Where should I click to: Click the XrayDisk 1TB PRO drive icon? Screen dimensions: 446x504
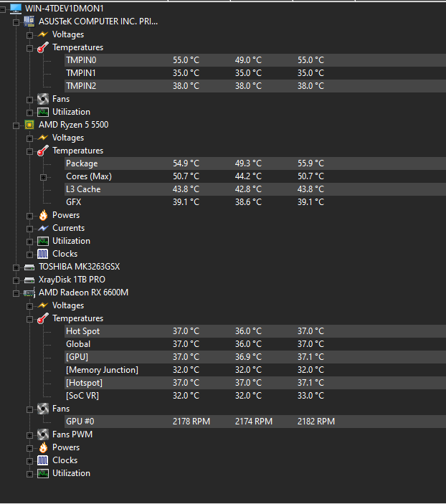tap(29, 280)
